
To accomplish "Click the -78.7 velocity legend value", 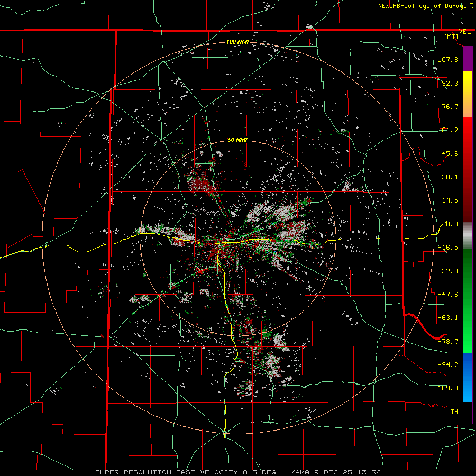I will [448, 342].
